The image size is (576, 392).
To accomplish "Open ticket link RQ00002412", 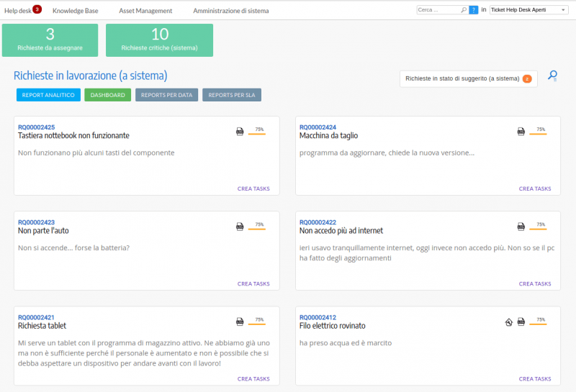I will 318,317.
